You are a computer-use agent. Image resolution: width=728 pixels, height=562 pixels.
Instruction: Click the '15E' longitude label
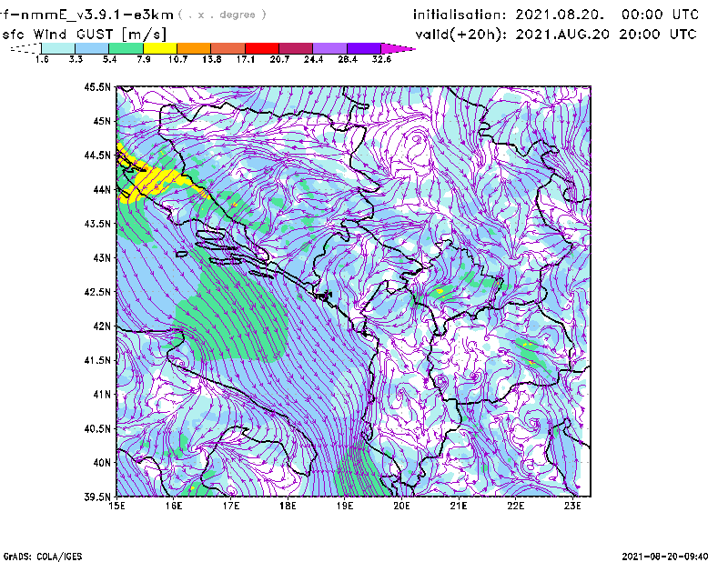coord(116,506)
